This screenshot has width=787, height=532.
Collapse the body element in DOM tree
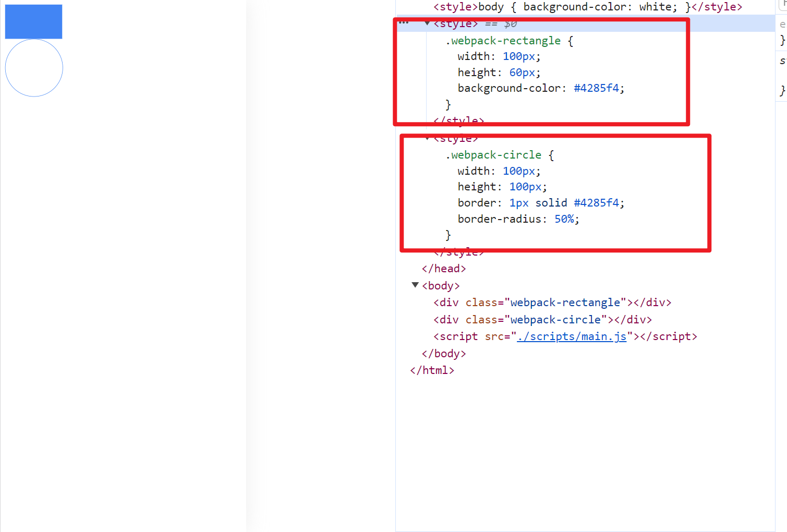tap(415, 285)
